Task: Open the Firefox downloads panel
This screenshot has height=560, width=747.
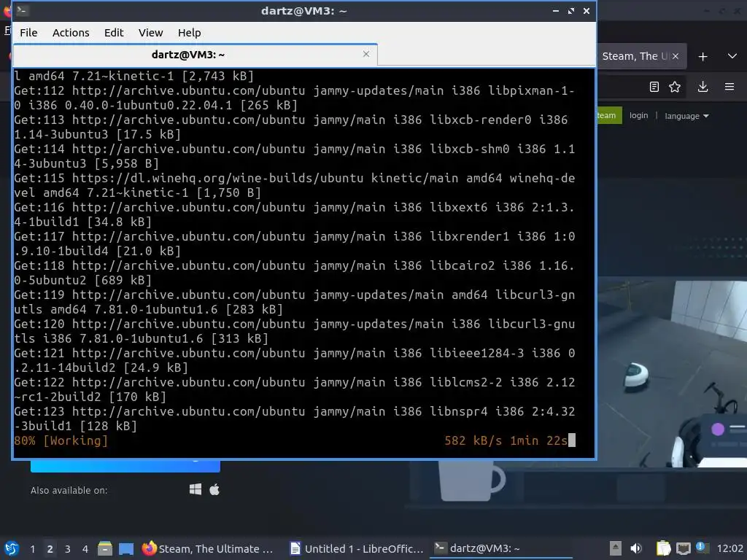Action: (x=703, y=87)
